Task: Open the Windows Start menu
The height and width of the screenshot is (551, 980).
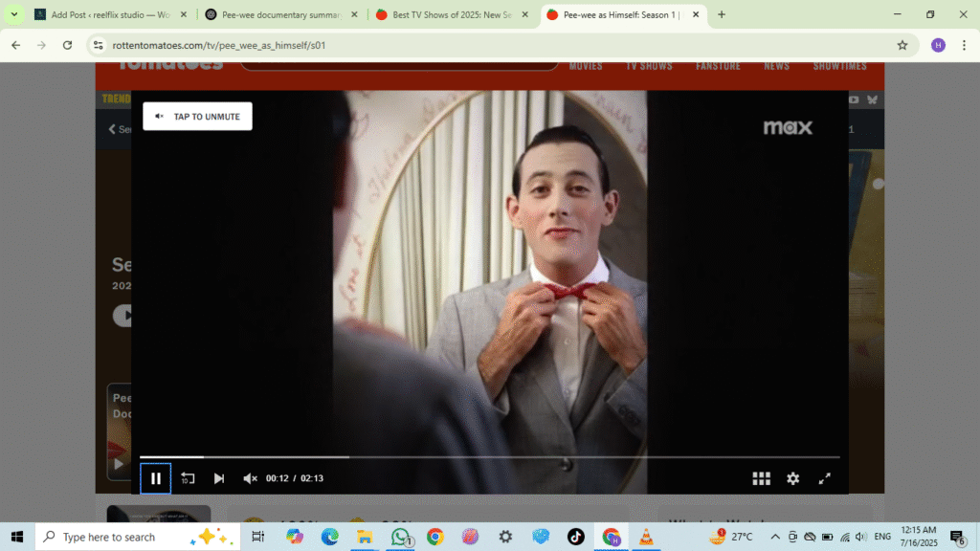Action: pos(17,537)
